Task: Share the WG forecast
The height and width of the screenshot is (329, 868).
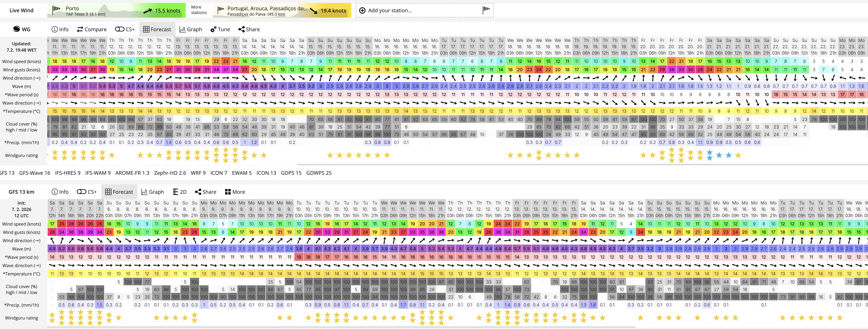Action: (249, 29)
